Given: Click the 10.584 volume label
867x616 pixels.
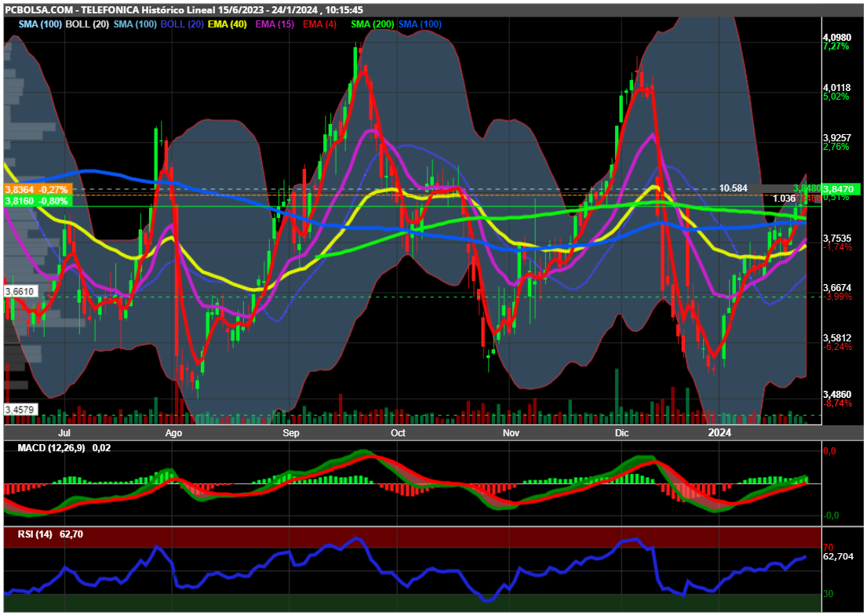Looking at the screenshot, I should (x=733, y=188).
